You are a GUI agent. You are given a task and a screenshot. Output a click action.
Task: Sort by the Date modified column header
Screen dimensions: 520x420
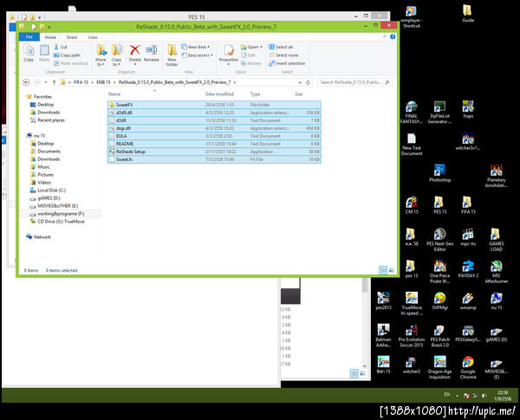click(219, 94)
